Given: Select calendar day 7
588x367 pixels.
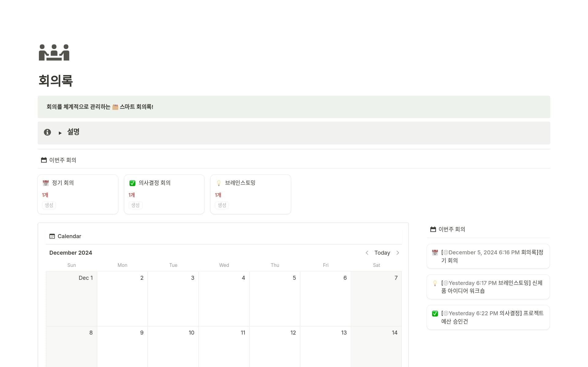Looking at the screenshot, I should click(376, 299).
